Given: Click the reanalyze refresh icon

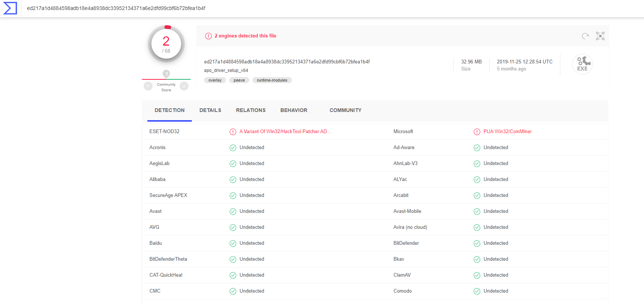Looking at the screenshot, I should pos(585,36).
